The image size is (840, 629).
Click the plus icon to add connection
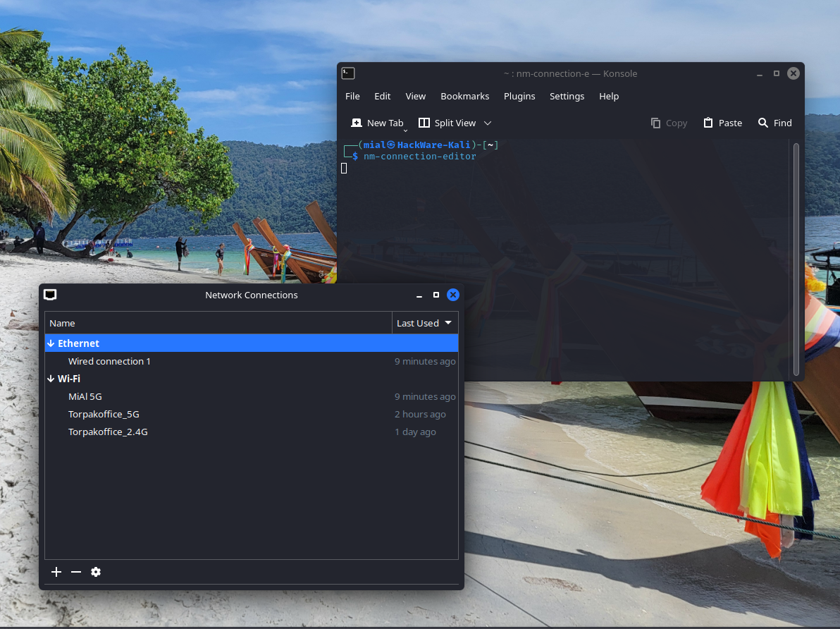[56, 572]
